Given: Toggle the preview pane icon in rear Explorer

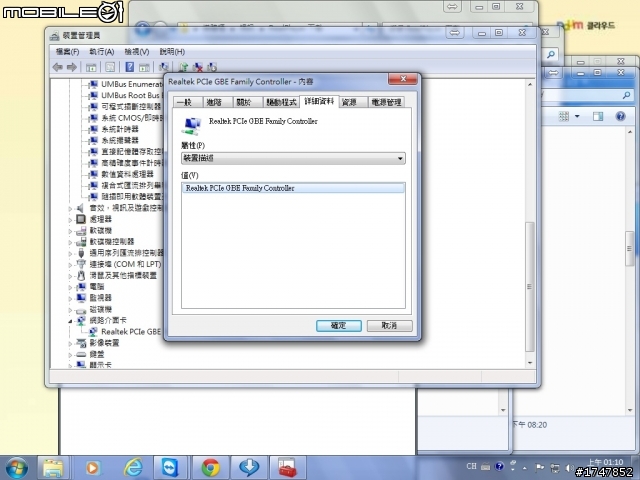Looking at the screenshot, I should [x=598, y=117].
